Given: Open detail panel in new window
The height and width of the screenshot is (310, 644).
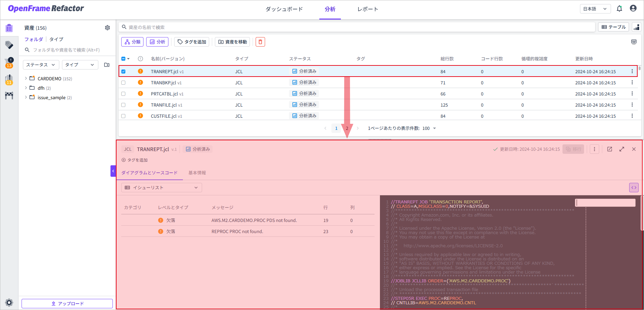Looking at the screenshot, I should 610,149.
